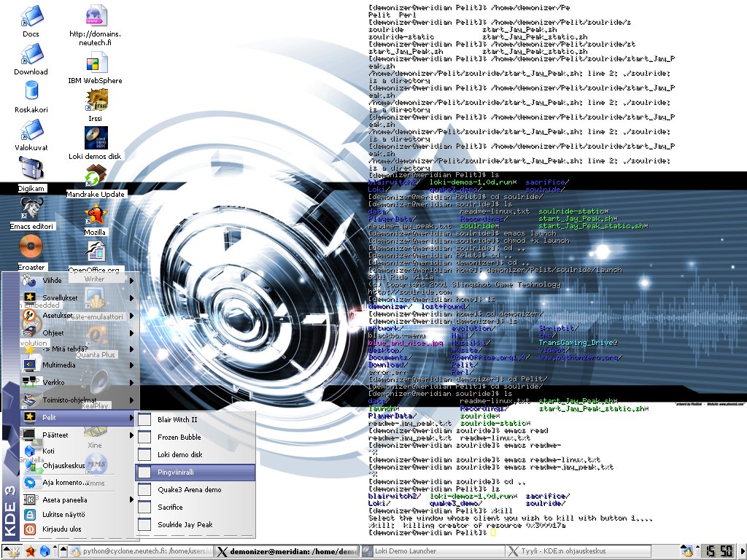Viewport: 747px width, 560px height.
Task: Launch Digikam from the desktop
Action: coord(31,169)
